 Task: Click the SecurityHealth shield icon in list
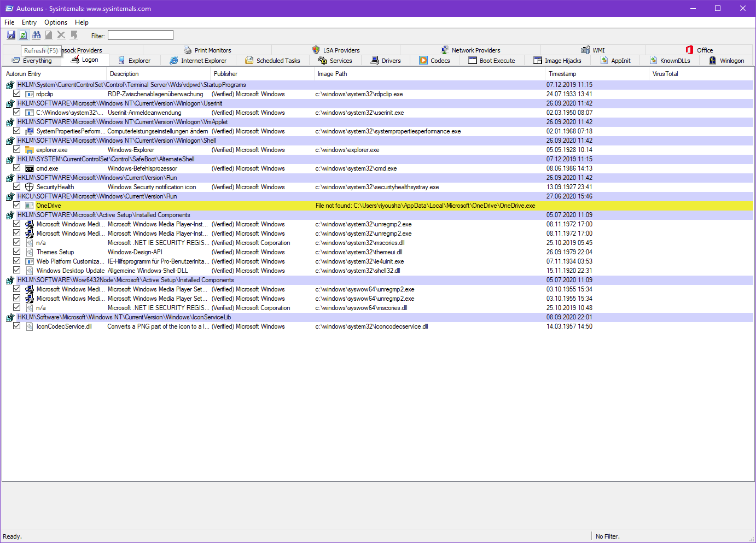pyautogui.click(x=30, y=187)
